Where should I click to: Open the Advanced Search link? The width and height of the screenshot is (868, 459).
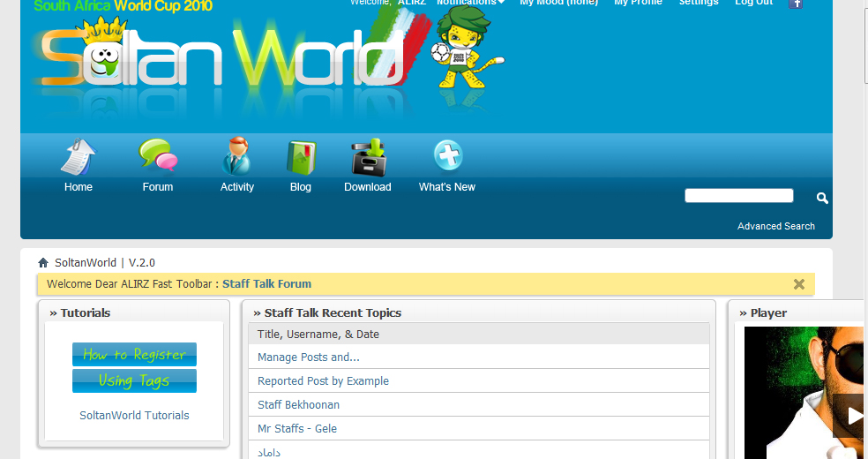(775, 226)
